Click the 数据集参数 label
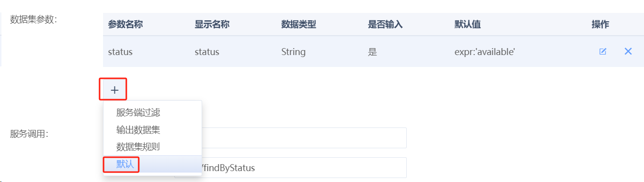This screenshot has width=644, height=182. point(34,20)
